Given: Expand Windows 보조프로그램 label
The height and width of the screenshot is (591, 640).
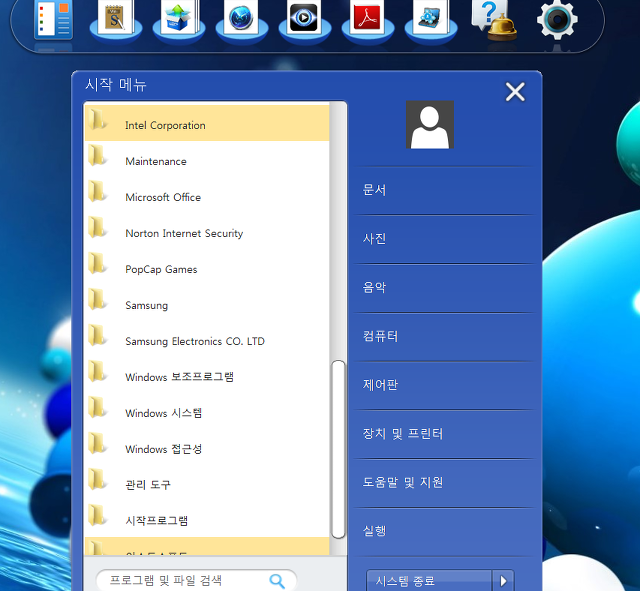Looking at the screenshot, I should click(x=180, y=377).
